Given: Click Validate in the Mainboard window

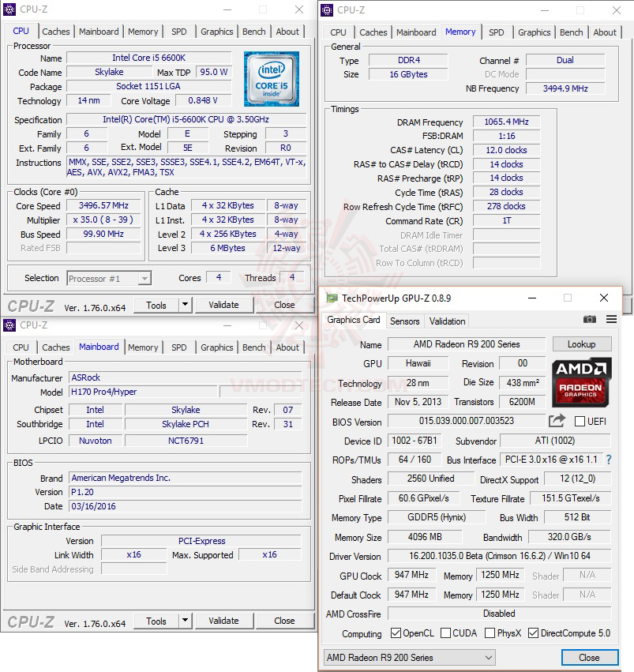Looking at the screenshot, I should click(x=223, y=621).
